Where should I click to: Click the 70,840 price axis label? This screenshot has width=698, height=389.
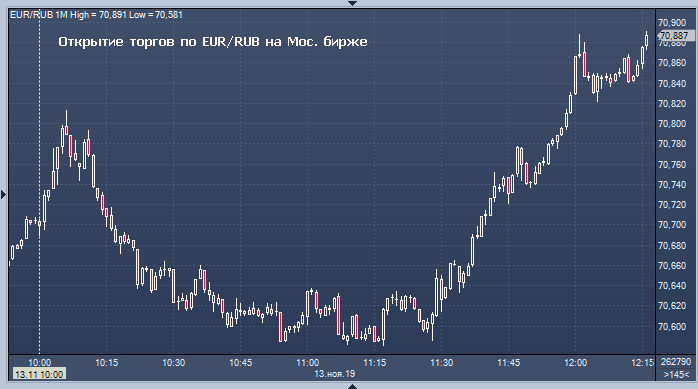click(x=672, y=84)
